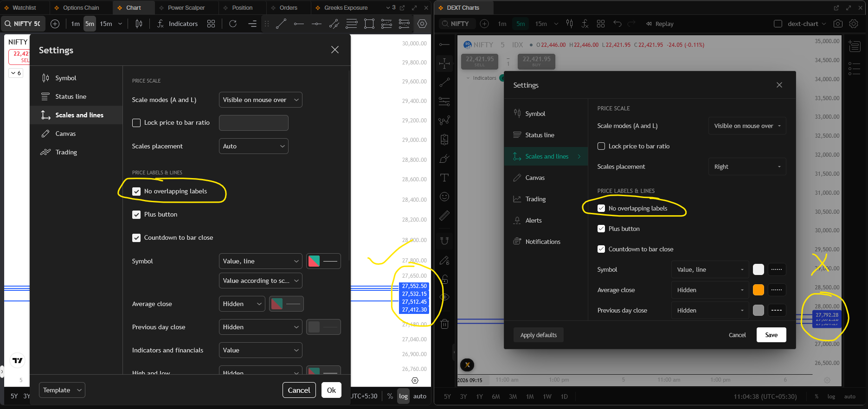
Task: Select Canvas in left Settings sidebar
Action: [76, 134]
